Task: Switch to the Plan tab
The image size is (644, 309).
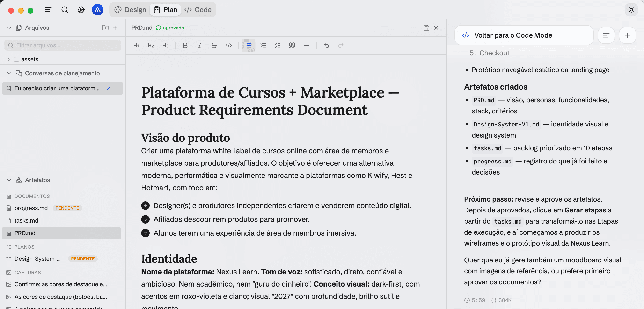Action: [x=165, y=10]
